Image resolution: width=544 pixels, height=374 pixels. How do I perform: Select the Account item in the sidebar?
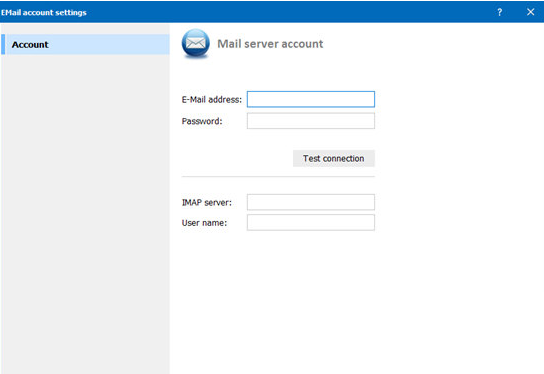pos(85,44)
